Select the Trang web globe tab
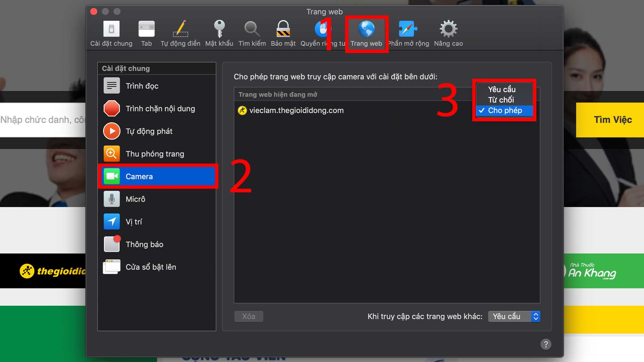This screenshot has width=644, height=362. point(366,34)
